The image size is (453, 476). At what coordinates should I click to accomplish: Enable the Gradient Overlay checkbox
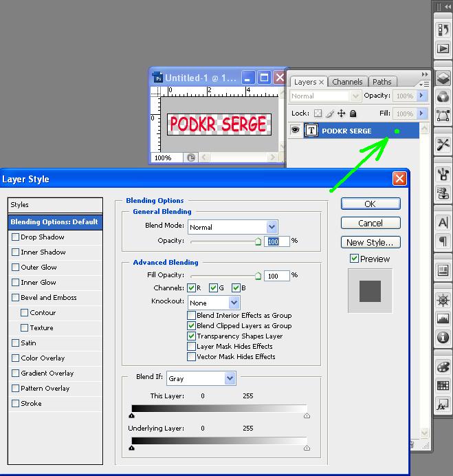(x=15, y=373)
